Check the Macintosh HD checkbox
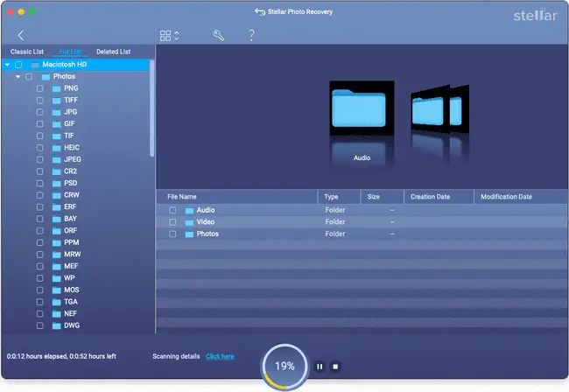 tap(18, 65)
